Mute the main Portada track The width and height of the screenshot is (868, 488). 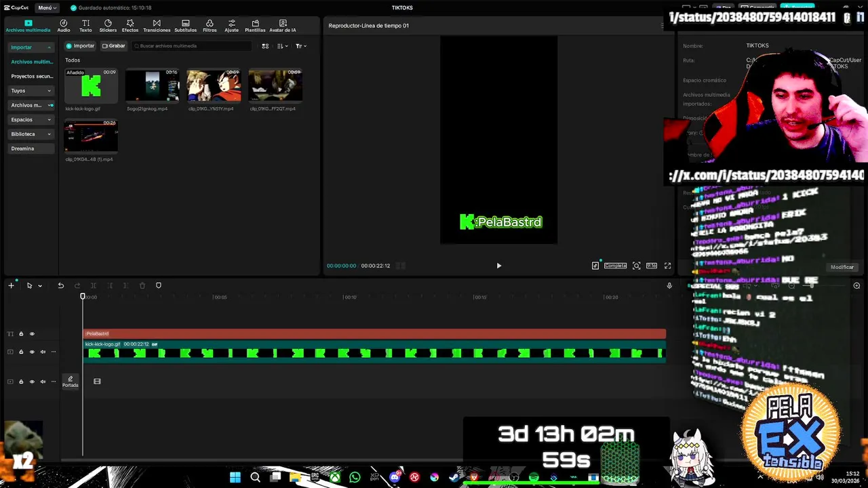click(x=43, y=382)
